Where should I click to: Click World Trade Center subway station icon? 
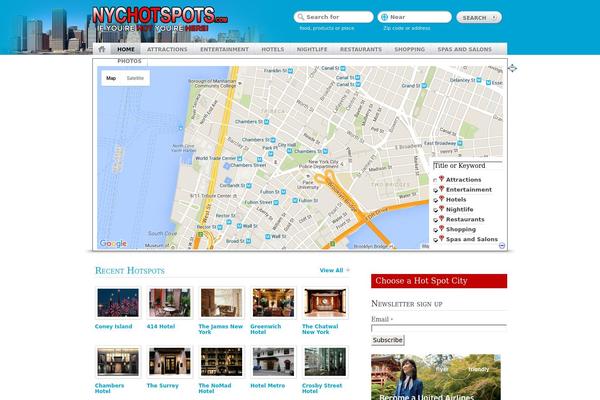tap(240, 158)
